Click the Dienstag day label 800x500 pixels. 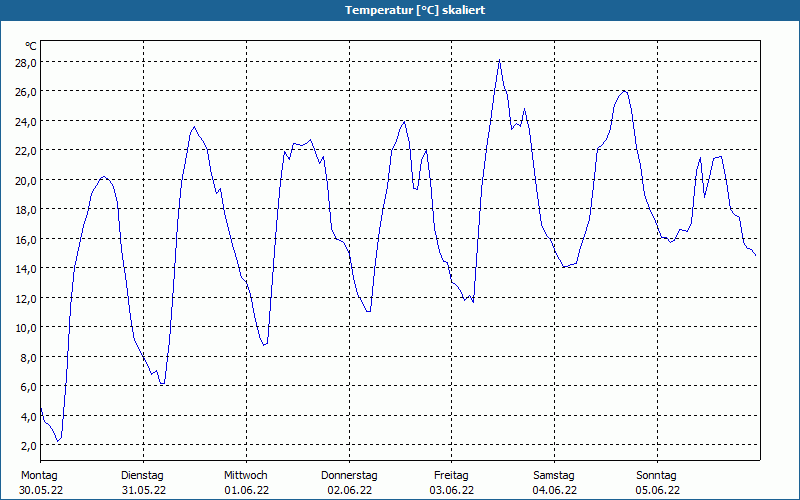click(142, 476)
